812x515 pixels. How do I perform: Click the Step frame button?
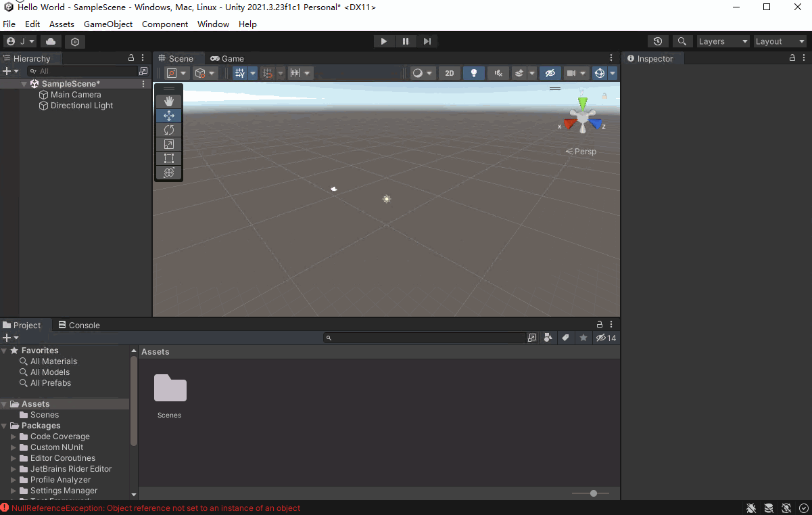[x=427, y=41]
